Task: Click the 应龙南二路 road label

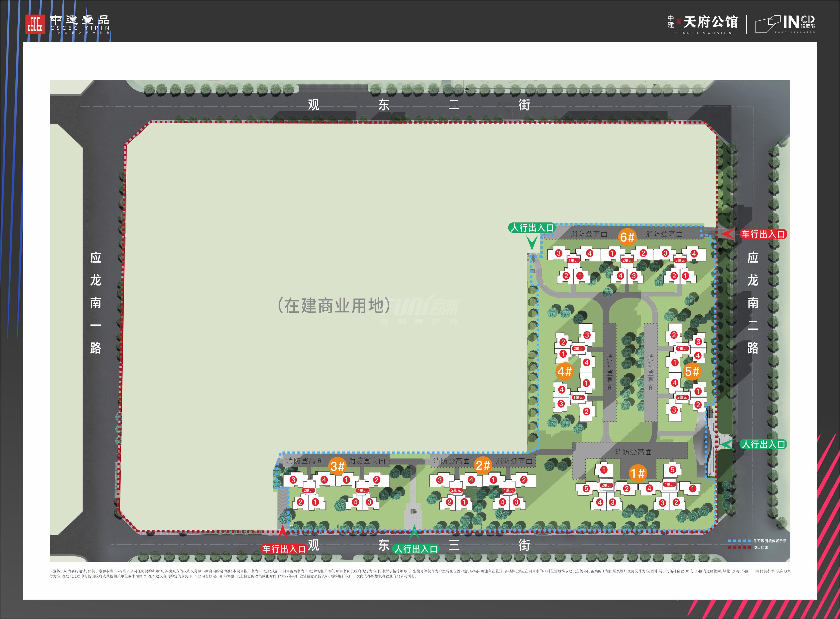Action: pos(753,303)
